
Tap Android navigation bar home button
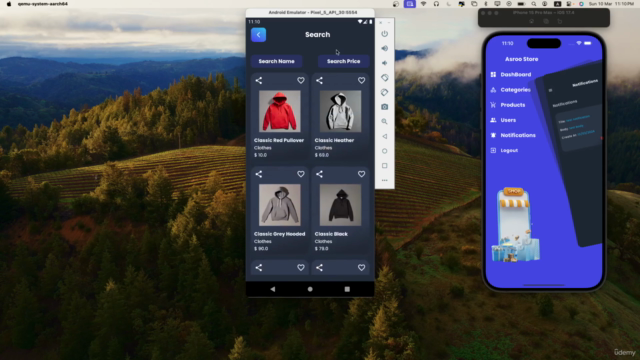(310, 289)
